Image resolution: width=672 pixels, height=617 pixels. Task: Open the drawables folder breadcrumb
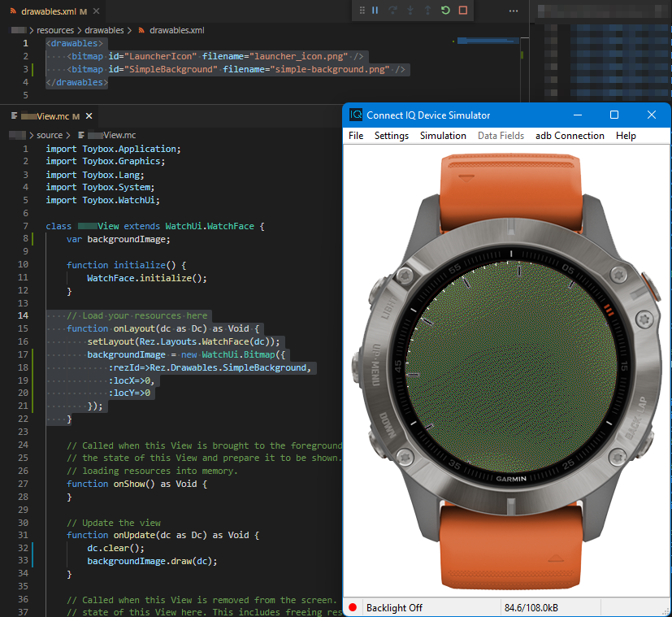104,30
